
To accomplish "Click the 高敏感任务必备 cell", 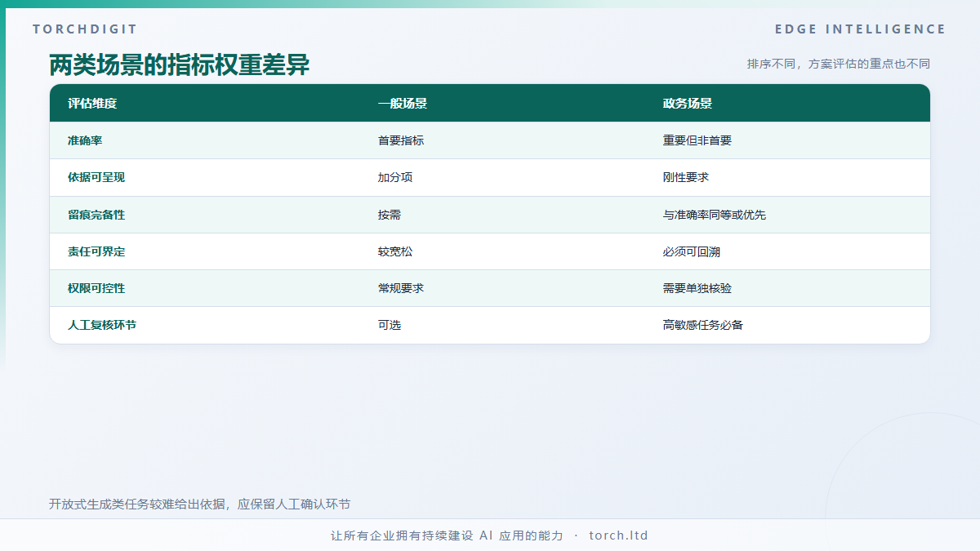I will tap(703, 325).
